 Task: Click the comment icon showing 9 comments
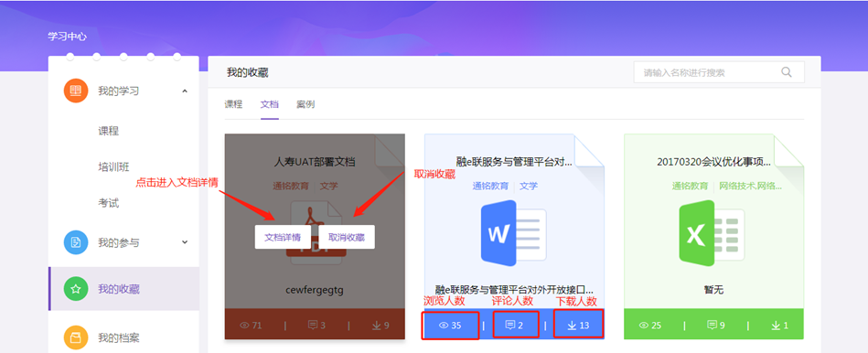712,325
